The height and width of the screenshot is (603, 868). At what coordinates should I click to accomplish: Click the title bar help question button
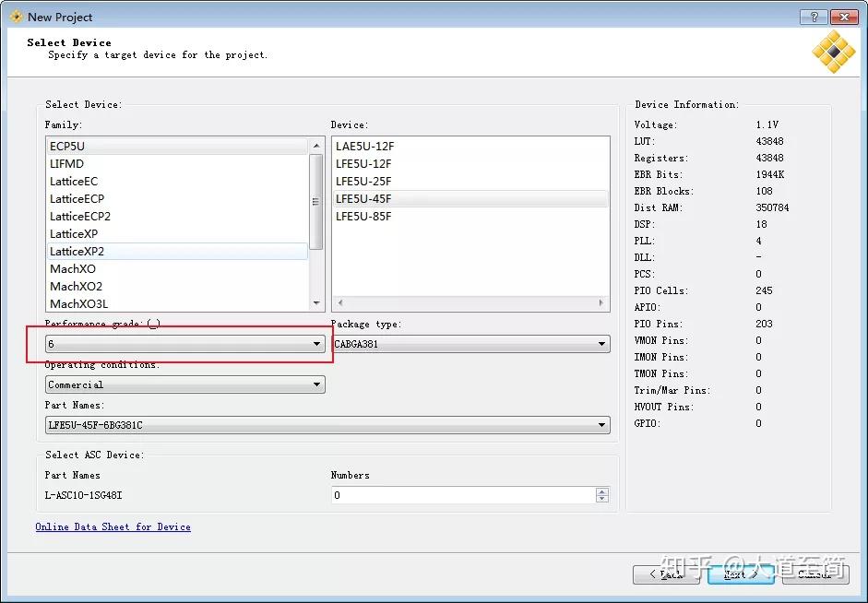point(814,17)
